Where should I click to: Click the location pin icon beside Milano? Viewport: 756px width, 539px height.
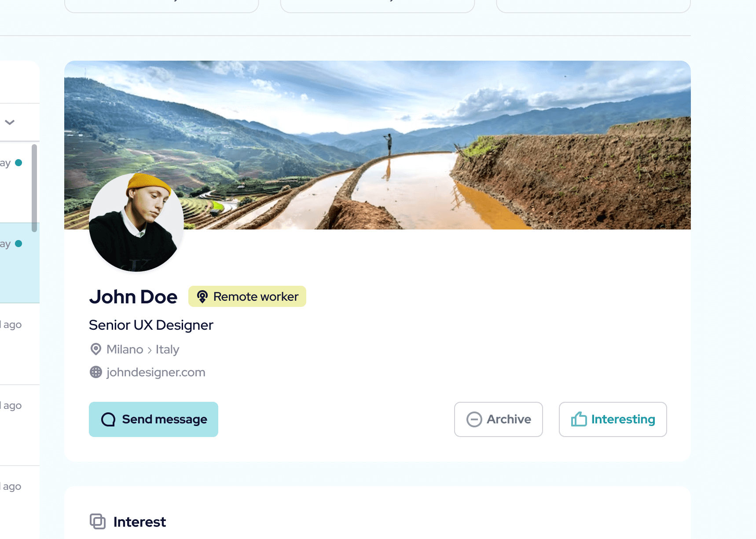pos(96,349)
